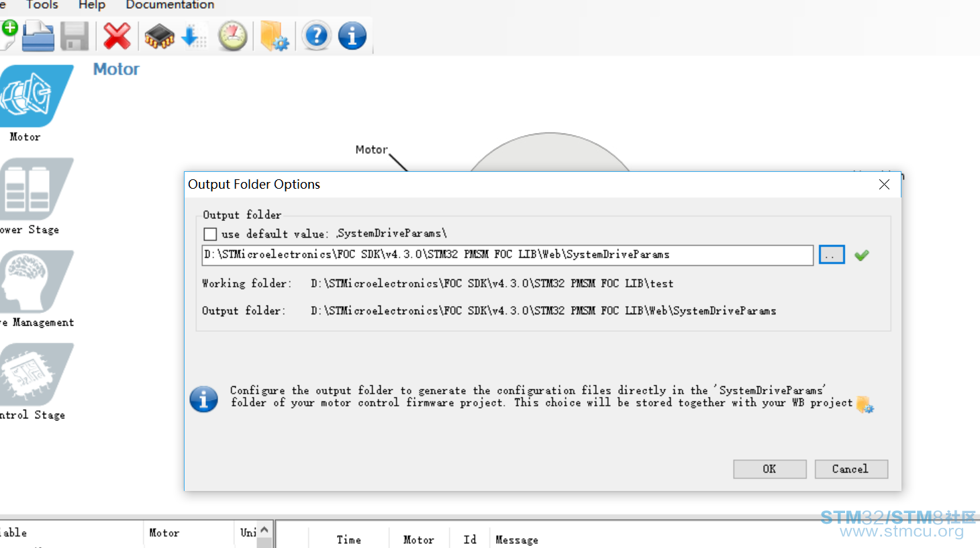Open the Tools menu

[42, 5]
